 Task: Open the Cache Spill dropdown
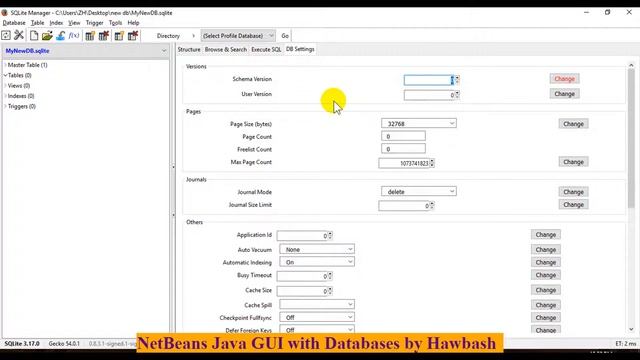pyautogui.click(x=317, y=304)
